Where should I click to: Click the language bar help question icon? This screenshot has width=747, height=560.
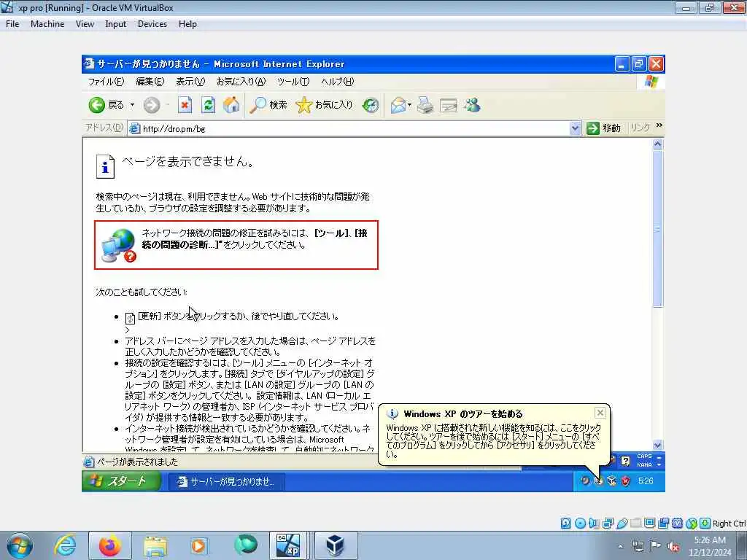point(625,461)
